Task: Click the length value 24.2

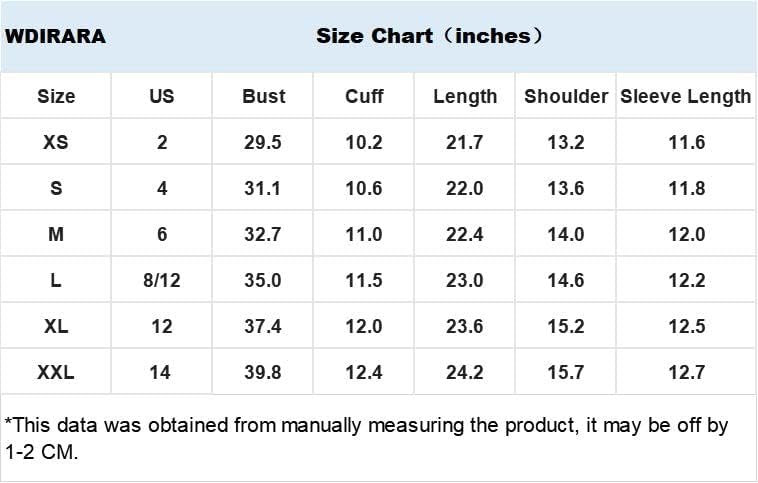Action: (465, 372)
